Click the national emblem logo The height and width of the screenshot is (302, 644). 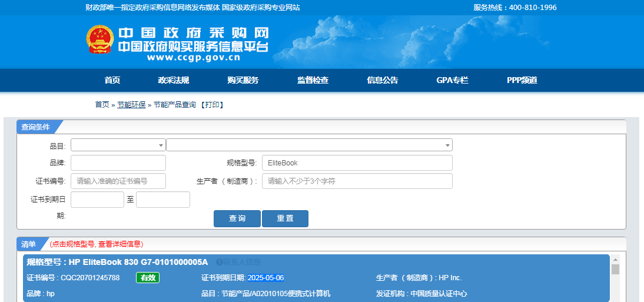coord(100,39)
